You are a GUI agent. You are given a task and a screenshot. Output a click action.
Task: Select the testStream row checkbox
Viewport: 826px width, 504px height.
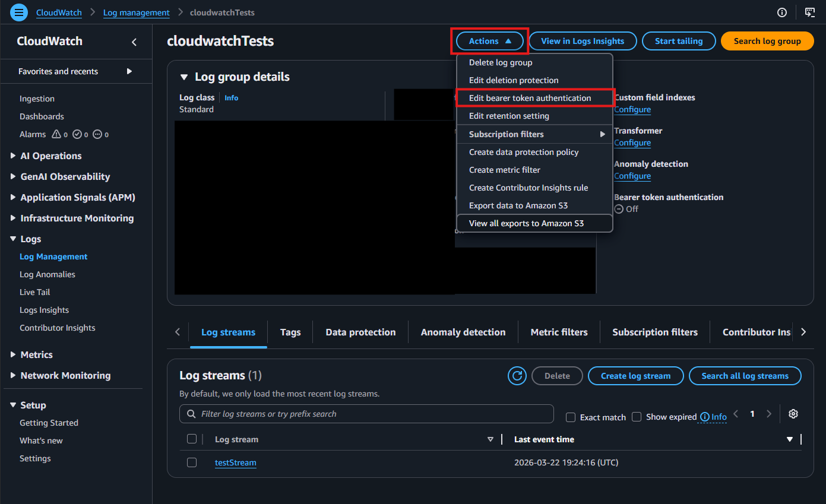[x=191, y=462]
